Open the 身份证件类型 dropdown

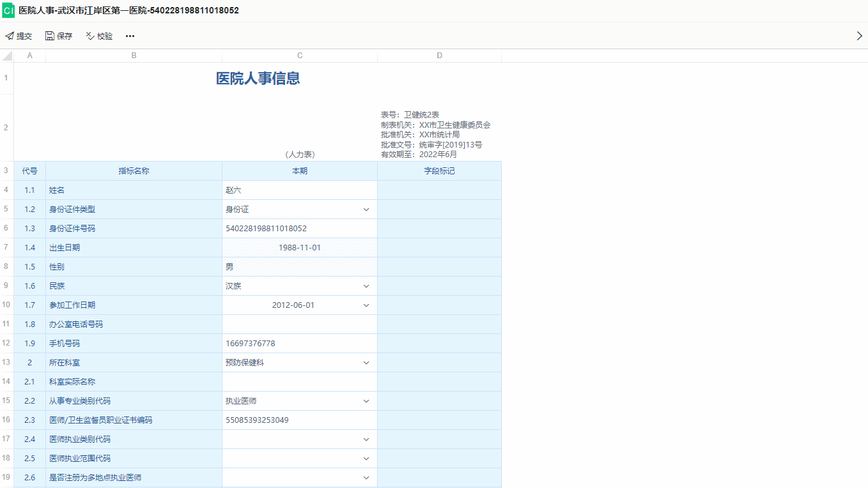[x=366, y=210]
